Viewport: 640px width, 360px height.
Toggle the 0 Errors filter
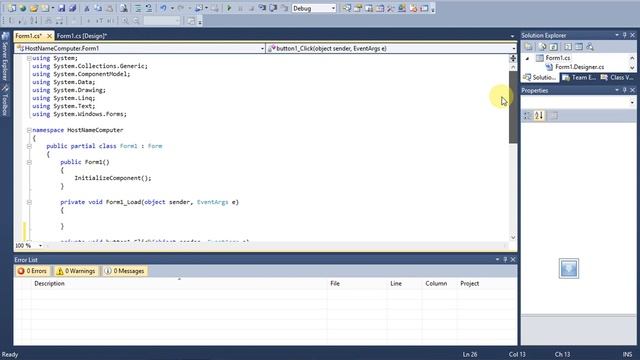32,271
